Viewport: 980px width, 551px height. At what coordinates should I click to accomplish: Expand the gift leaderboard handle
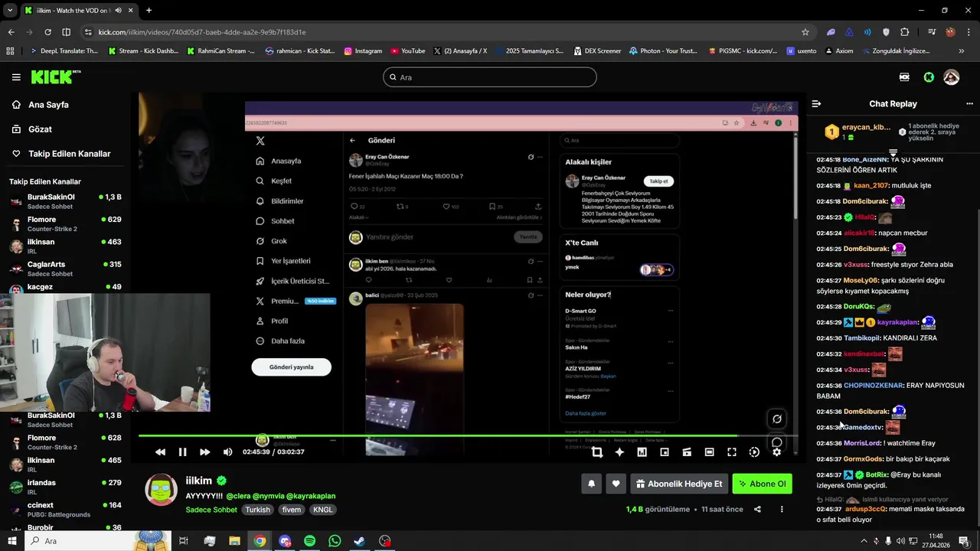[x=893, y=152]
